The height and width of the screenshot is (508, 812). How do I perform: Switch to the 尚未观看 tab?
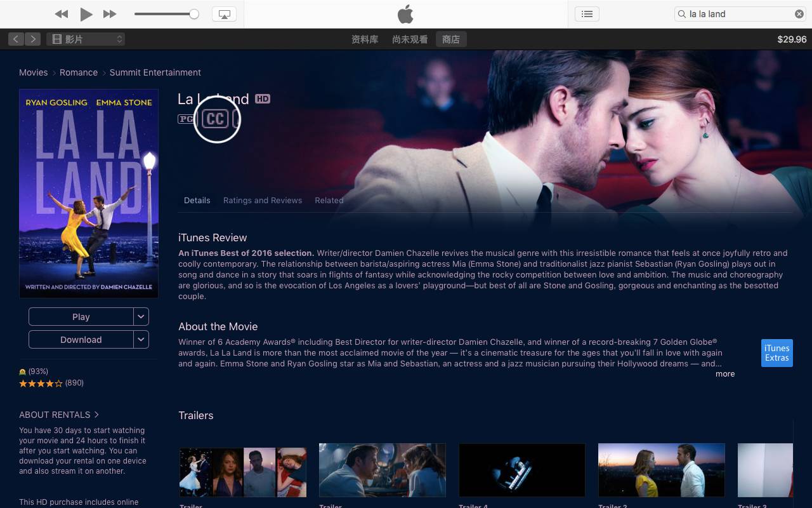[410, 39]
